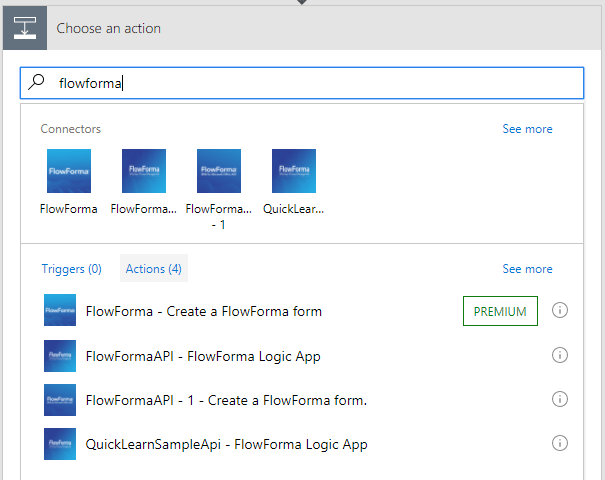Switch to the Triggers (0) tab
Image resolution: width=605 pixels, height=480 pixels.
(71, 269)
